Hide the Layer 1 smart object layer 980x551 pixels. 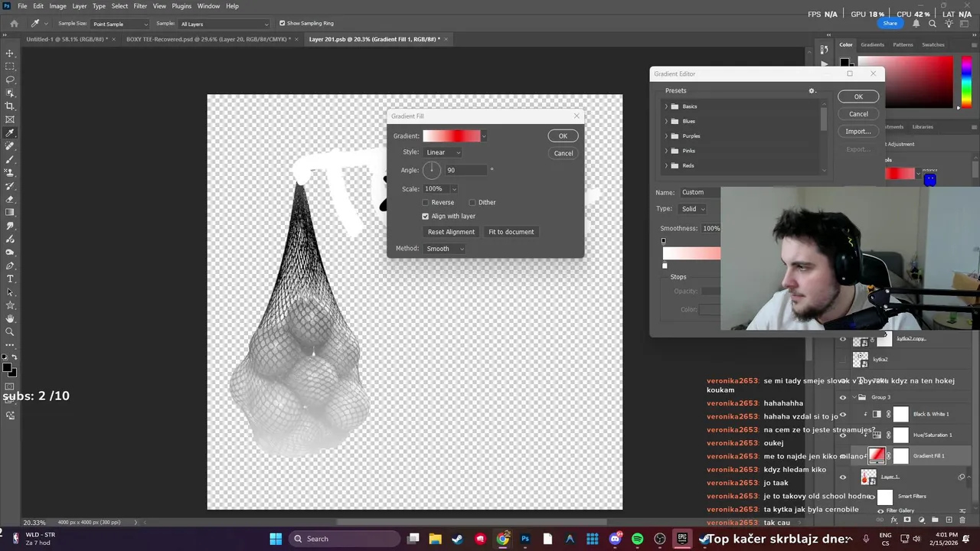point(843,477)
